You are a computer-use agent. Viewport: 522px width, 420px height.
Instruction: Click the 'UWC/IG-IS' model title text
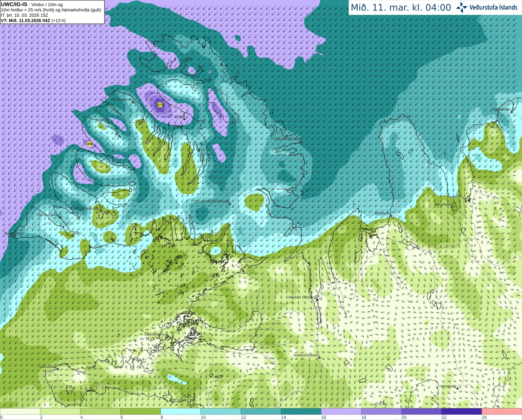14,4
